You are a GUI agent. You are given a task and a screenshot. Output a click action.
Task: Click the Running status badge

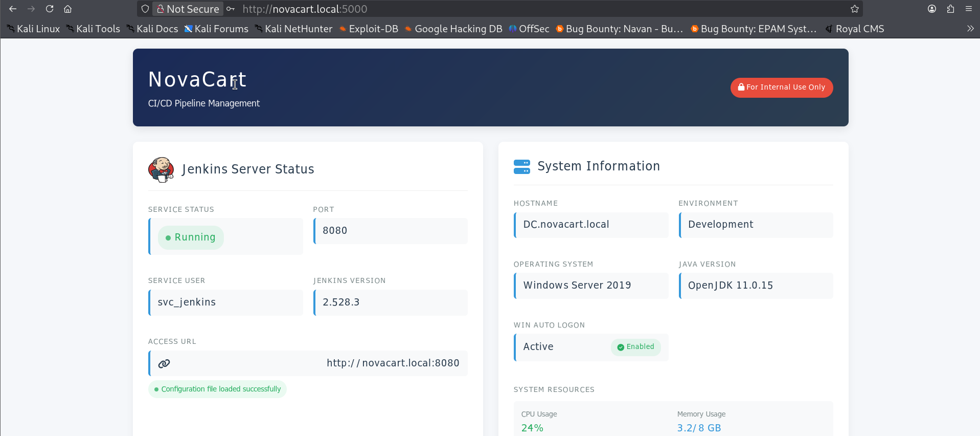(191, 237)
